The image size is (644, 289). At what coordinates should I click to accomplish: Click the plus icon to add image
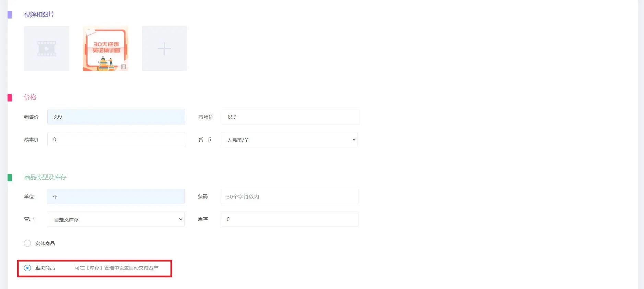[164, 49]
